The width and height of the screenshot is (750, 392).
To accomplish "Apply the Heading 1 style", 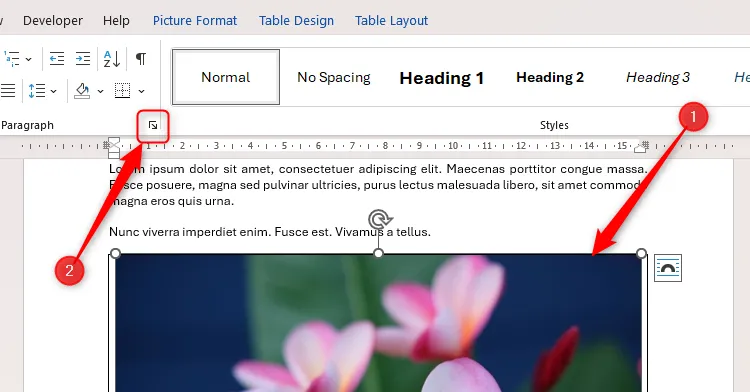I will coord(441,77).
